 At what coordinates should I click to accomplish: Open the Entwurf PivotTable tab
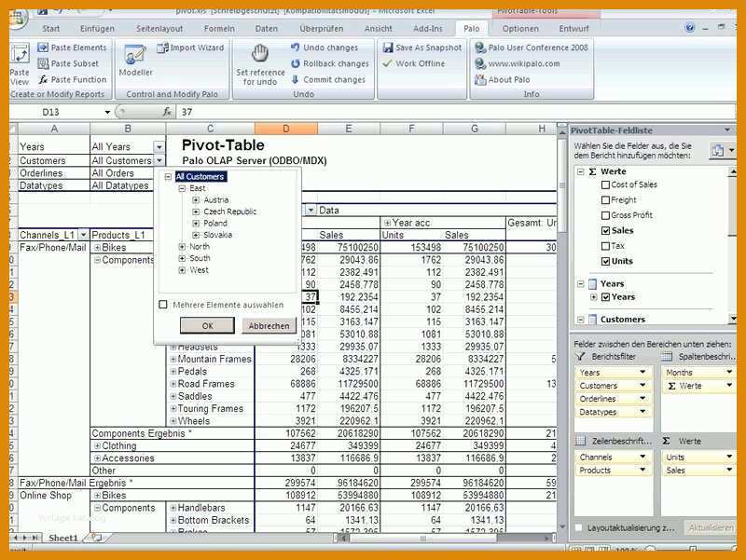(x=573, y=29)
